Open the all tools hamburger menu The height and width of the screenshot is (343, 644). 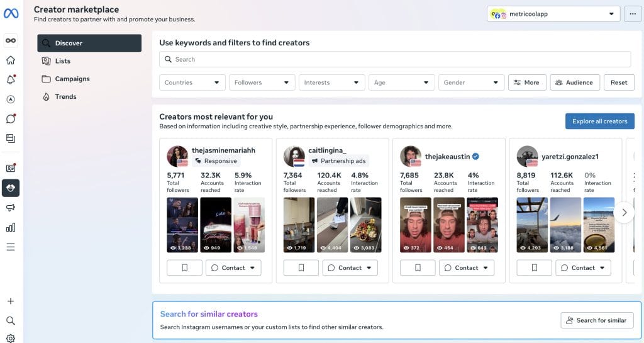tap(11, 247)
